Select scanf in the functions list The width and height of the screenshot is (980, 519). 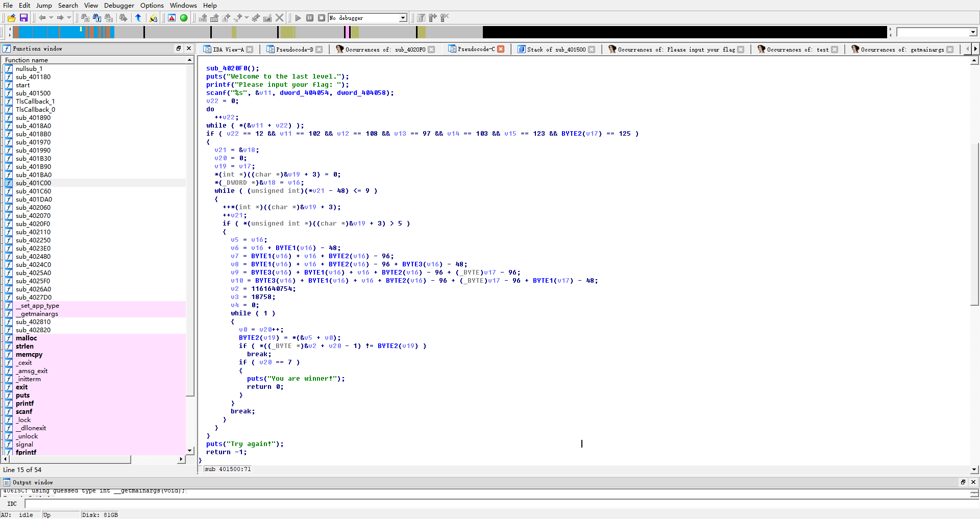(23, 412)
